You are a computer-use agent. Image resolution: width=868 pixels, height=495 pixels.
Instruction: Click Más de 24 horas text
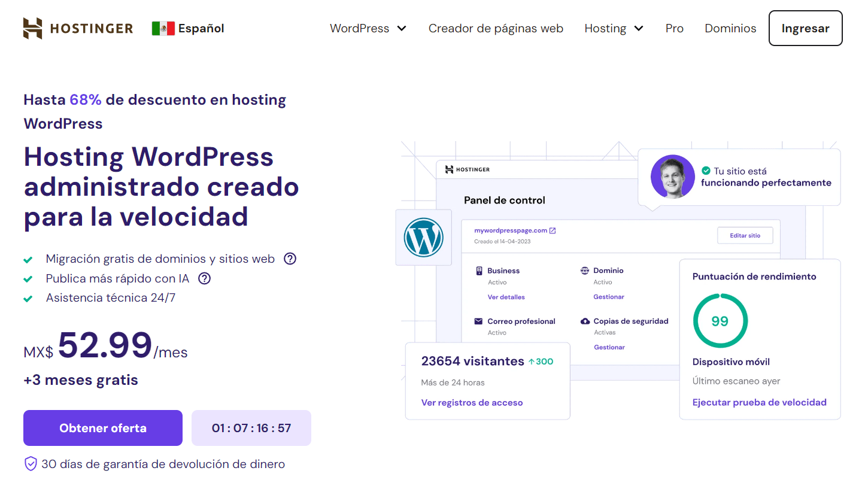click(453, 382)
